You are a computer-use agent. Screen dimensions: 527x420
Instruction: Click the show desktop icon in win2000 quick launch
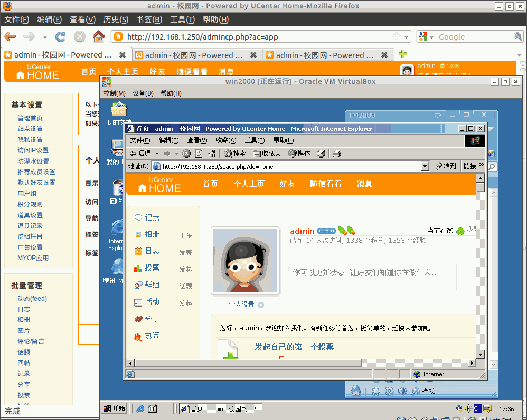point(153,408)
